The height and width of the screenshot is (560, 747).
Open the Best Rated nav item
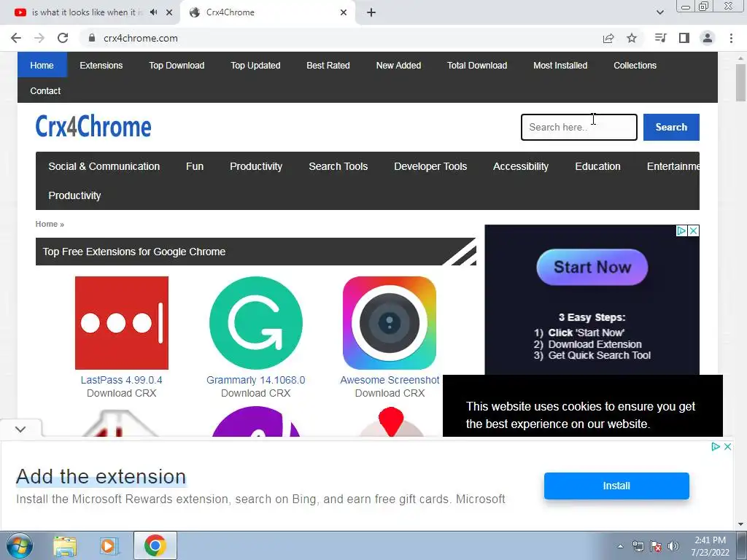pos(328,65)
